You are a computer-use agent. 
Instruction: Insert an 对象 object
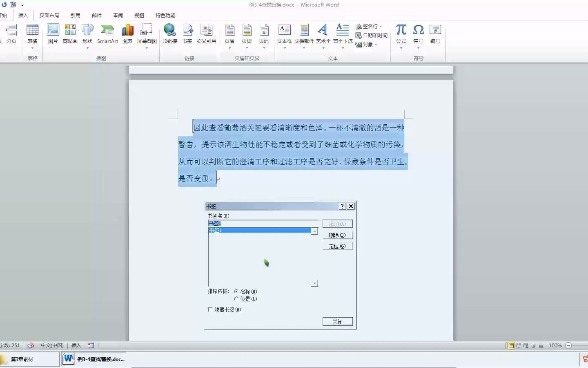pyautogui.click(x=366, y=45)
